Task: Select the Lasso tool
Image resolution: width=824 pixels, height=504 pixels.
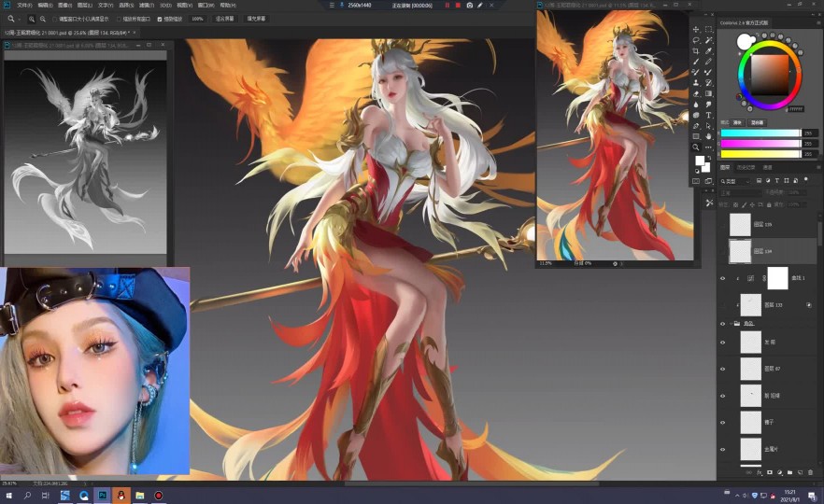Action: click(x=696, y=40)
